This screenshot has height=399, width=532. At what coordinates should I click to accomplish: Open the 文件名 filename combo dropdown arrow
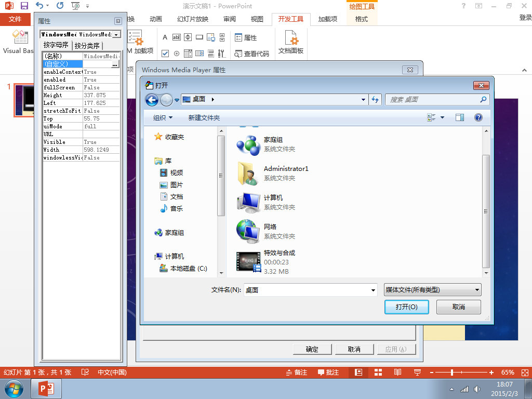click(373, 290)
